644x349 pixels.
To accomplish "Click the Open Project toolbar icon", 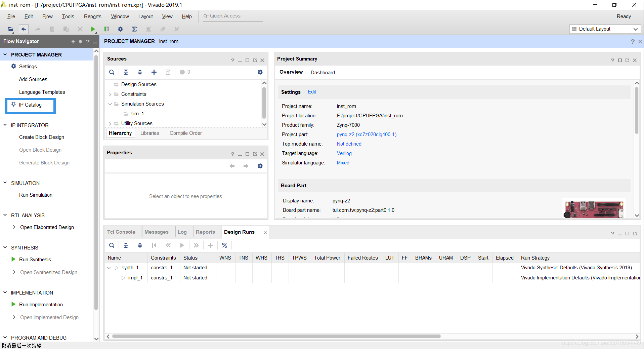I will coord(10,29).
